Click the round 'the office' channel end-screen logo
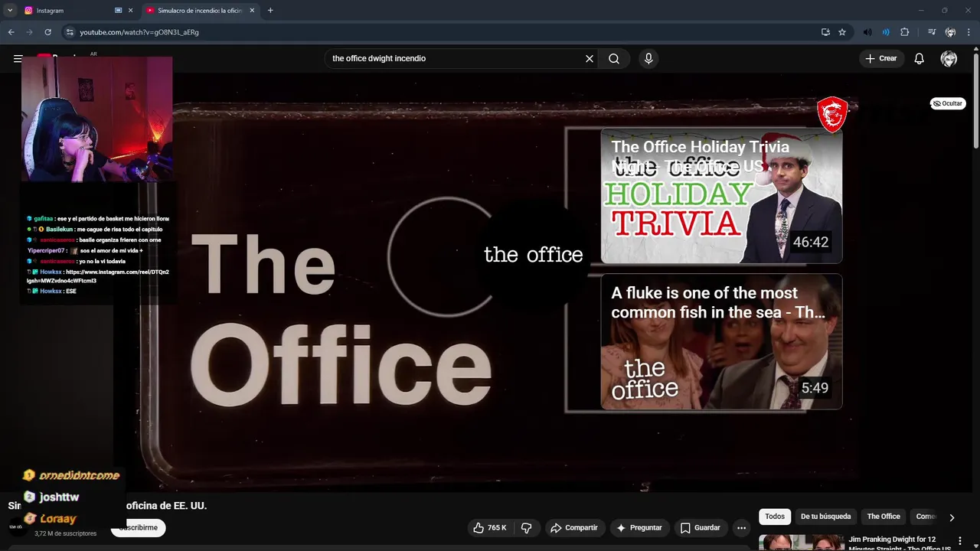Image resolution: width=980 pixels, height=551 pixels. [534, 255]
